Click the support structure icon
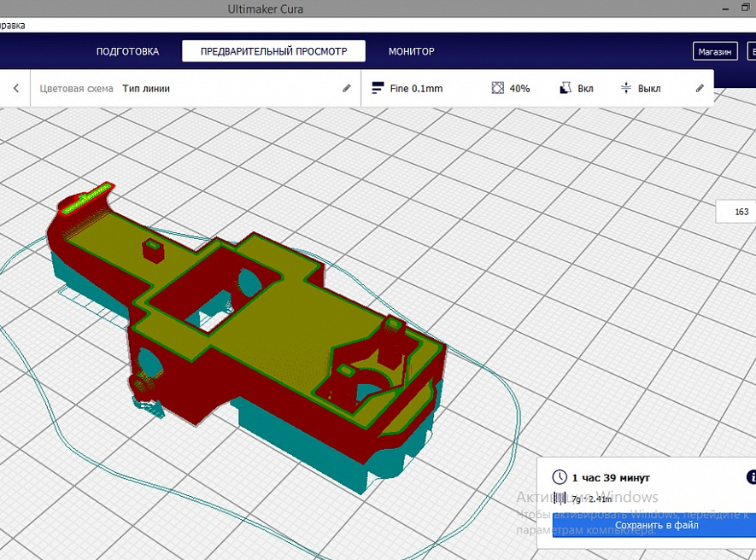This screenshot has width=756, height=560. coord(565,88)
